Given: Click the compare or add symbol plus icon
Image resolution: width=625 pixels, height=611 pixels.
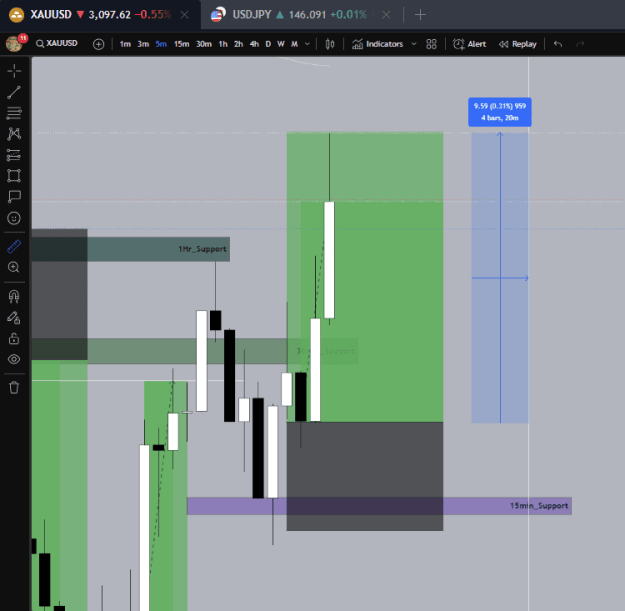Looking at the screenshot, I should pos(98,44).
